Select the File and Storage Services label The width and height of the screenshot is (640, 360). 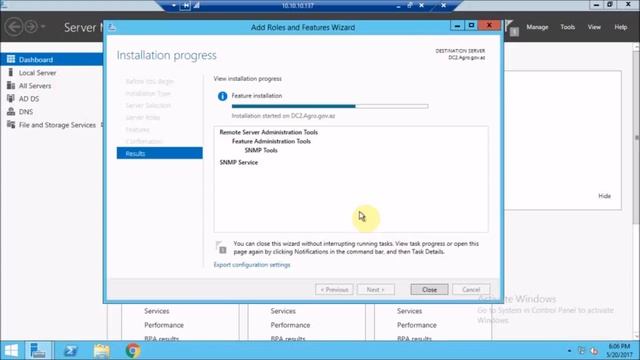point(57,125)
